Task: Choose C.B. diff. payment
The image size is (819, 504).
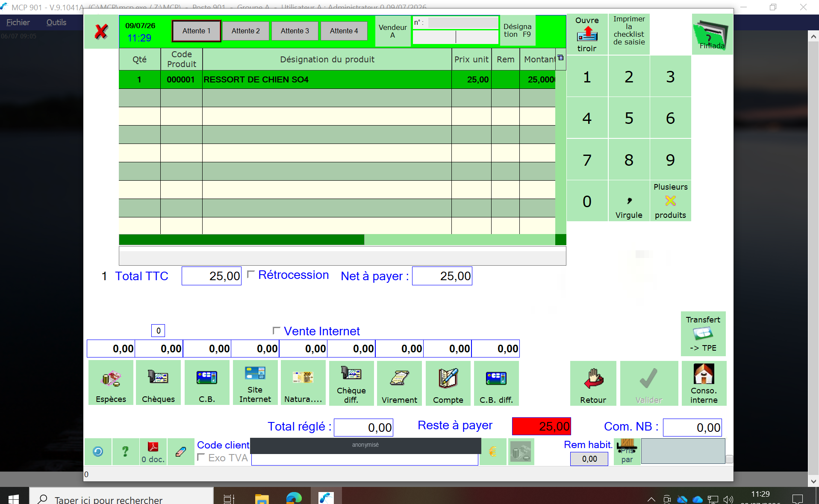Action: pos(496,383)
